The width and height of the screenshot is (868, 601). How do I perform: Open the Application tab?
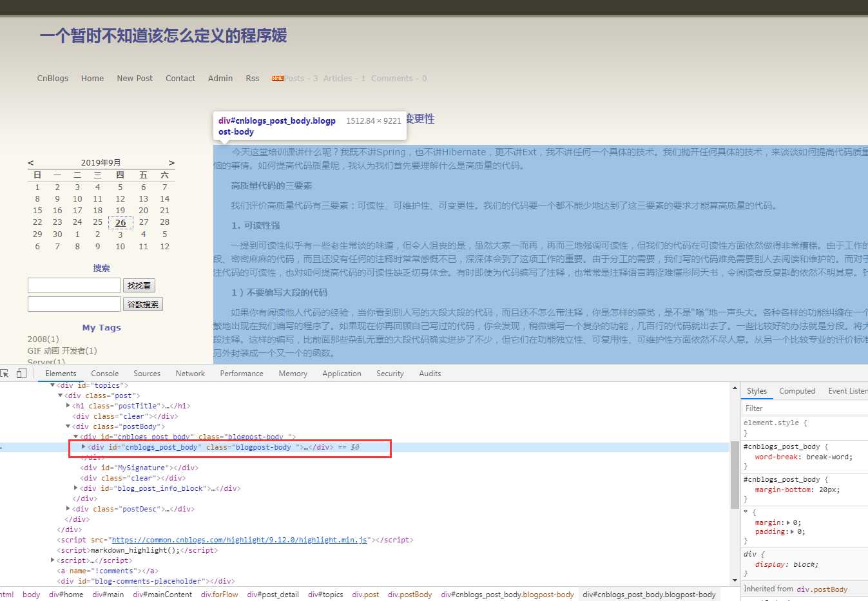pos(342,374)
